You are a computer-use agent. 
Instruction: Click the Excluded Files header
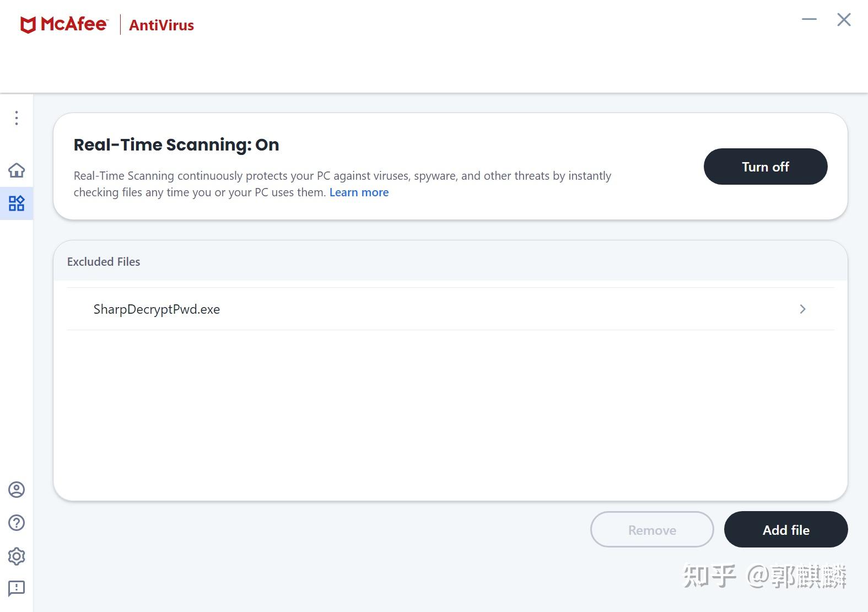(104, 262)
